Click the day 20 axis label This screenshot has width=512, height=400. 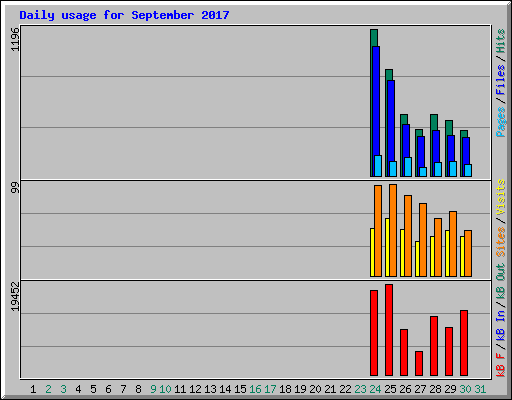click(315, 389)
